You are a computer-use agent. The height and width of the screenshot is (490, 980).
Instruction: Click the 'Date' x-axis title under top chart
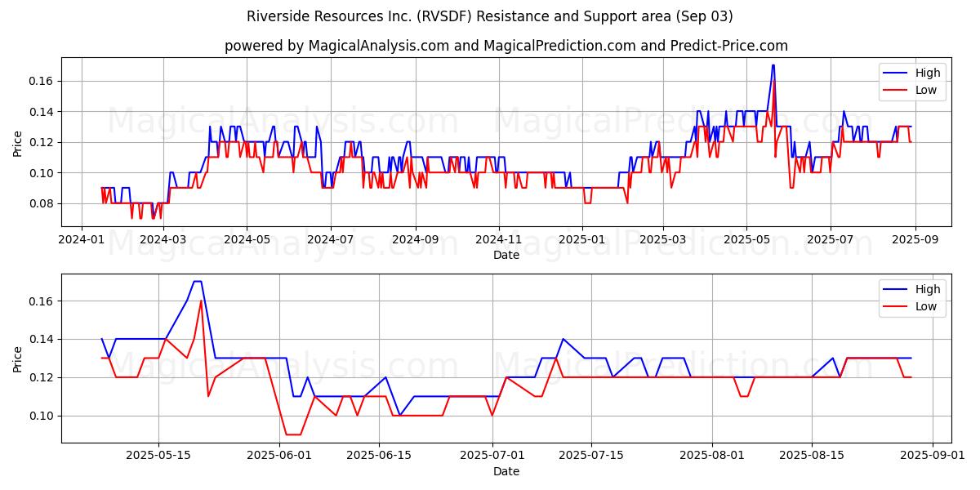tap(506, 255)
